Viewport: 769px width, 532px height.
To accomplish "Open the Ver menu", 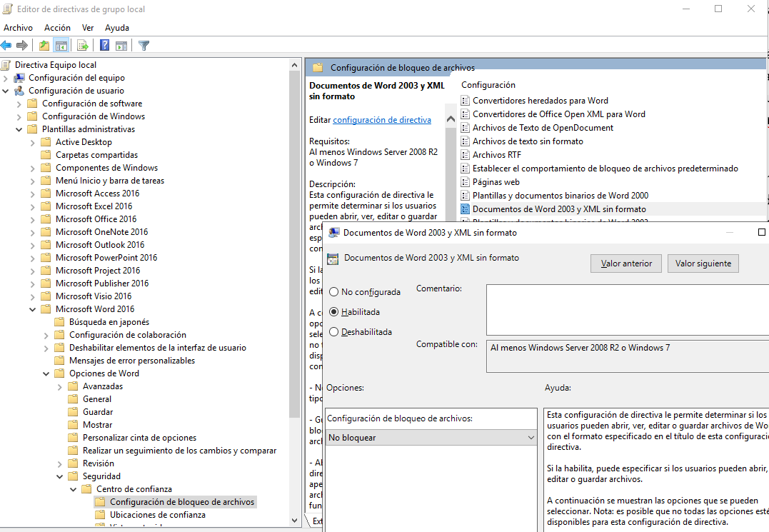I will click(88, 28).
